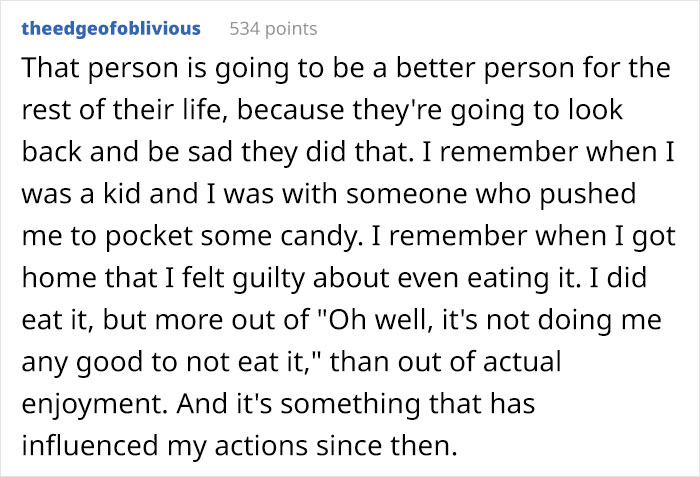Click the 534 points score label
The height and width of the screenshot is (477, 700).
273,28
